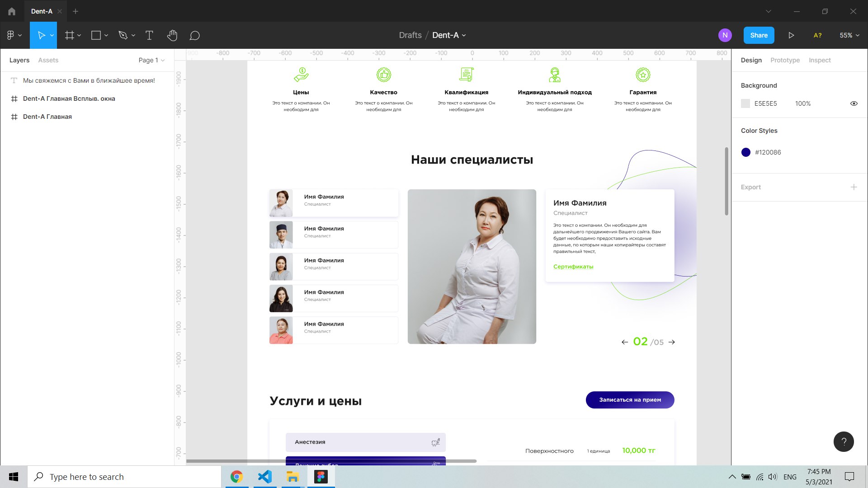Click the Наши специалисты heading
The image size is (868, 488).
(472, 160)
